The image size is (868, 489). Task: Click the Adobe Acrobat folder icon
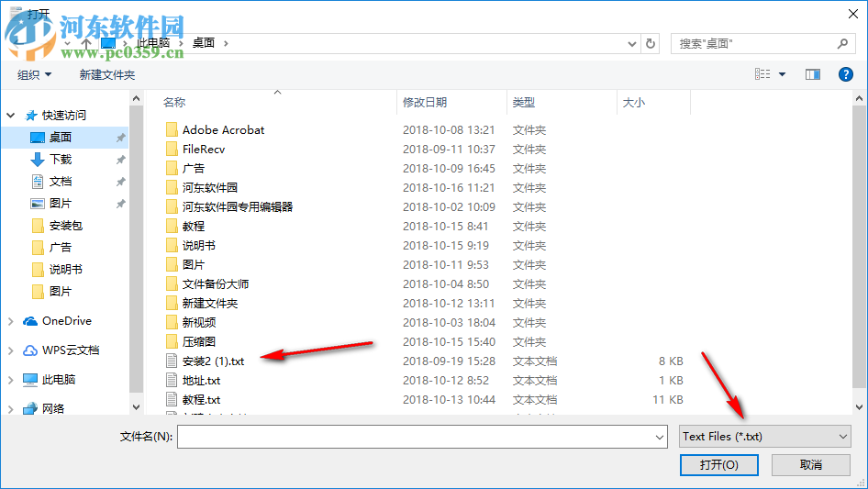click(x=172, y=130)
